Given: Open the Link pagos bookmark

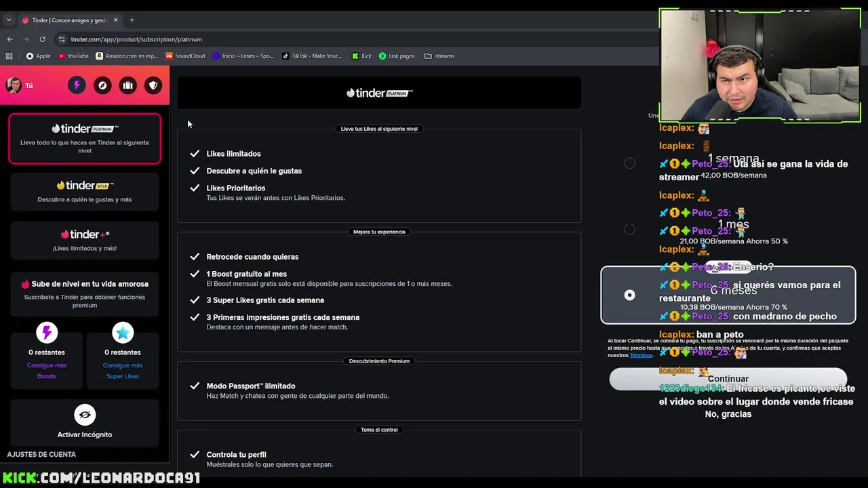Looking at the screenshot, I should coord(397,56).
